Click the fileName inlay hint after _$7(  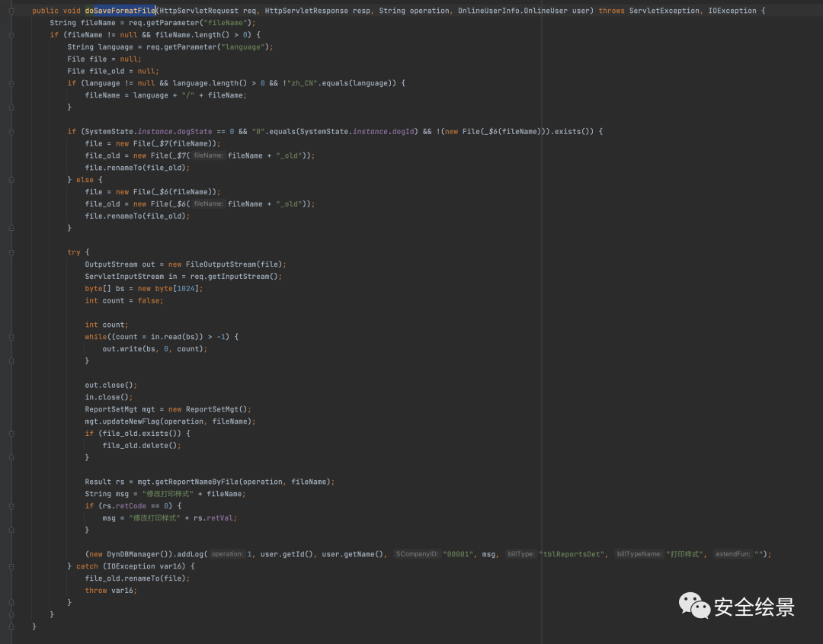pos(208,156)
